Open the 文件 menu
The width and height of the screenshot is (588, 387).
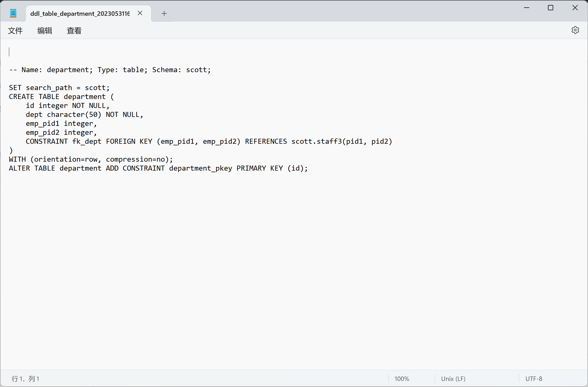[x=15, y=31]
